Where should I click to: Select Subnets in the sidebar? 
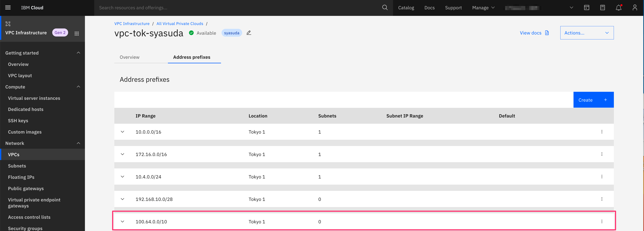point(17,166)
